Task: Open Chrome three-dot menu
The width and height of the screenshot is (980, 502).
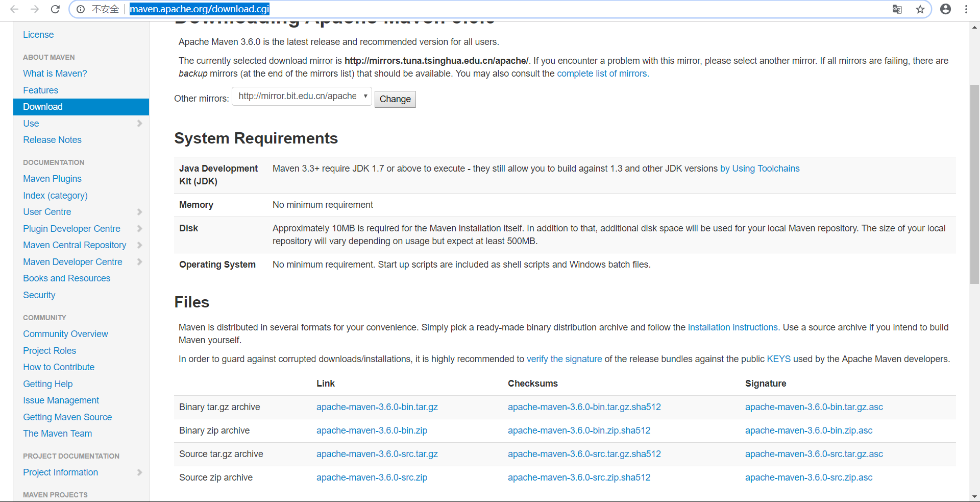Action: [x=966, y=9]
